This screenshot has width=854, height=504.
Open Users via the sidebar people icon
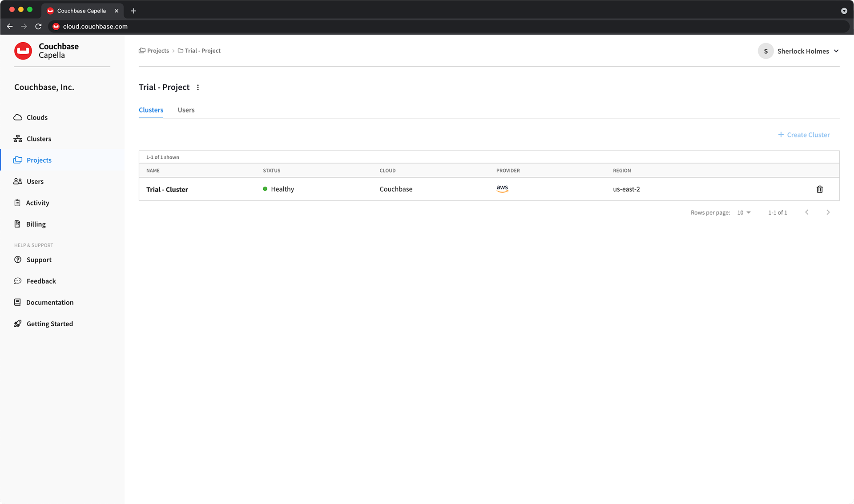click(x=18, y=181)
